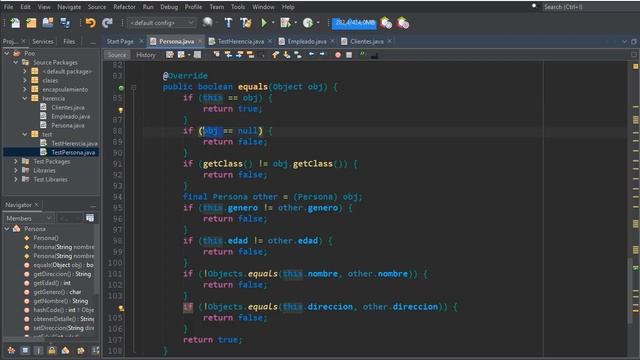Toggle Show Inner Classes filter in Navigator
This screenshot has width=640, height=360.
65,350
